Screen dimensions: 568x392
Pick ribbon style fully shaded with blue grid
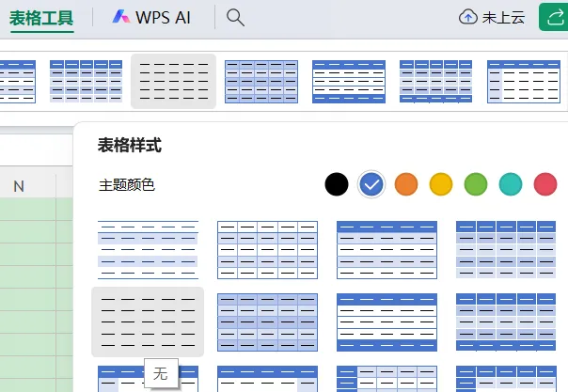click(x=261, y=82)
